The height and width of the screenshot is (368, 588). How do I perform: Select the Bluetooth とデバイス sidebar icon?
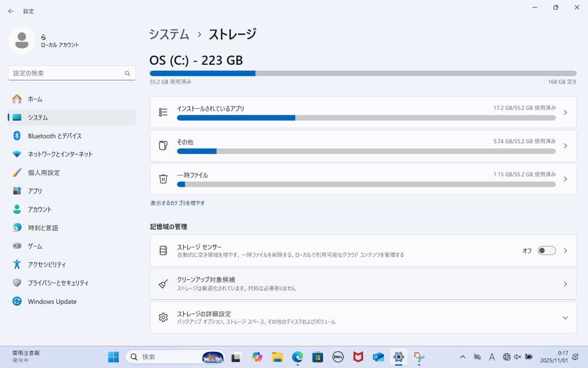point(16,136)
